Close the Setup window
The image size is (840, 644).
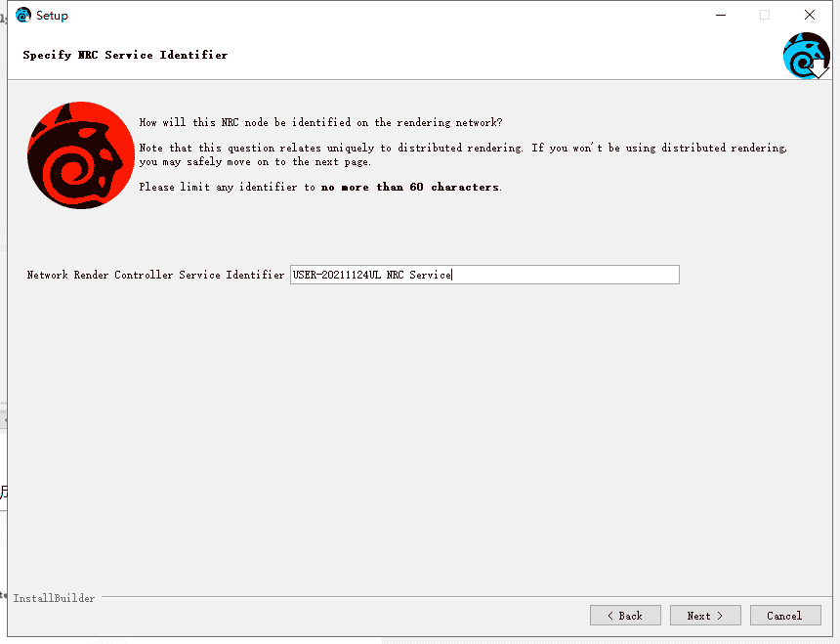pyautogui.click(x=810, y=15)
